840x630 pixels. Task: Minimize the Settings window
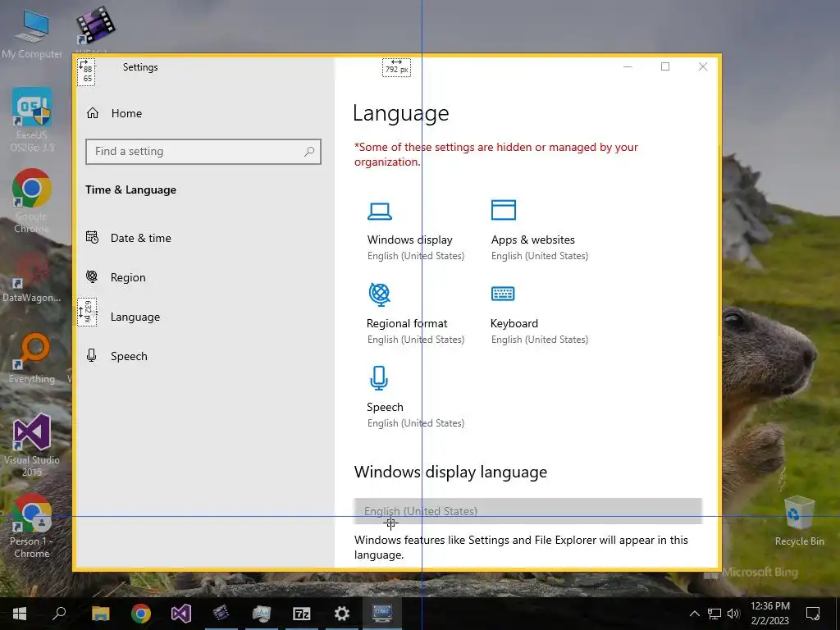pyautogui.click(x=628, y=66)
